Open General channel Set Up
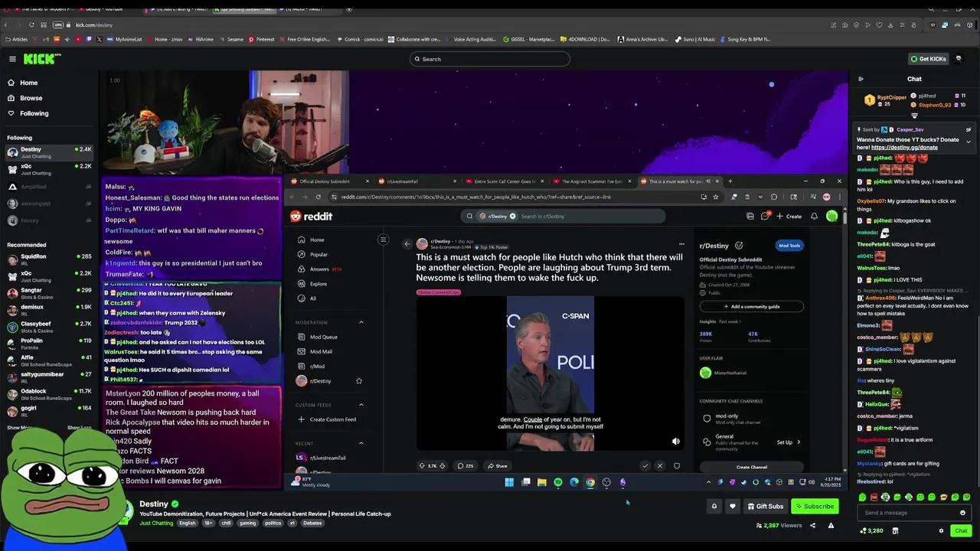The image size is (980, 551). tap(789, 442)
